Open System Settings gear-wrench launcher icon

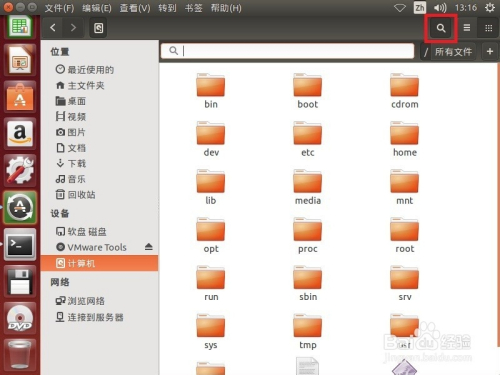20,171
